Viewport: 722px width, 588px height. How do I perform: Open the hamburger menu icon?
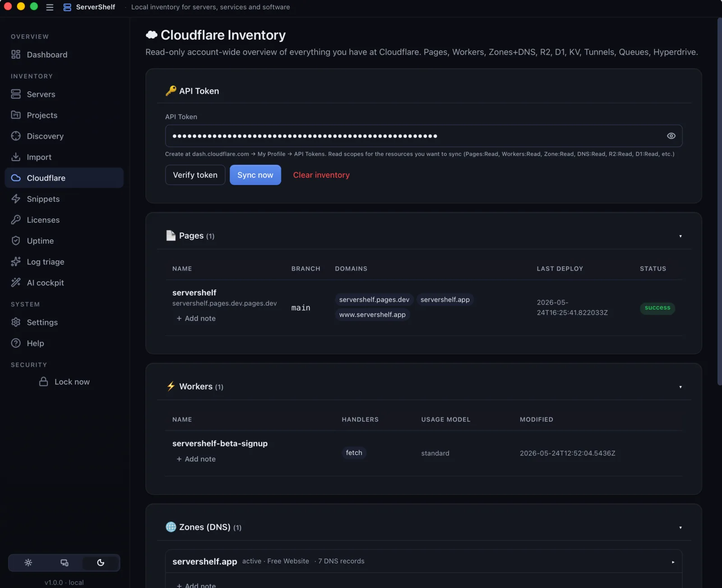[x=50, y=7]
